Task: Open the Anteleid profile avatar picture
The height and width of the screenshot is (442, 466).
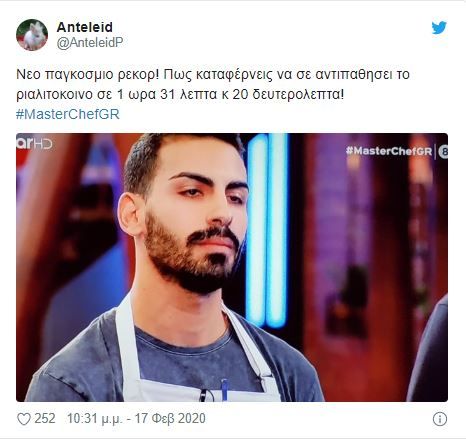Action: 32,35
